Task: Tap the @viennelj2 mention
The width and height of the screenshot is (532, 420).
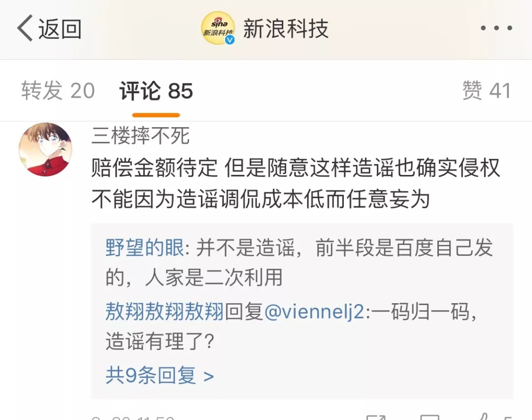Action: pyautogui.click(x=314, y=312)
